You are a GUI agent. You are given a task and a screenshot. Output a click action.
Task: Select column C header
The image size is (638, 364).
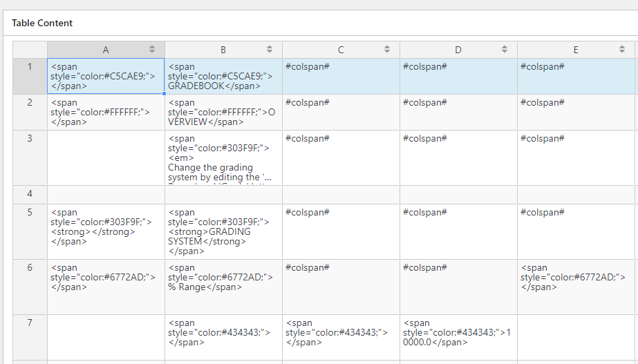[341, 50]
